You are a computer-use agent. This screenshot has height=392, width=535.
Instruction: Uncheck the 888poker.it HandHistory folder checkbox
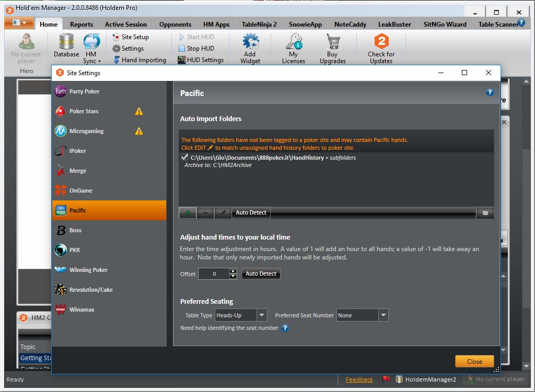coord(184,157)
